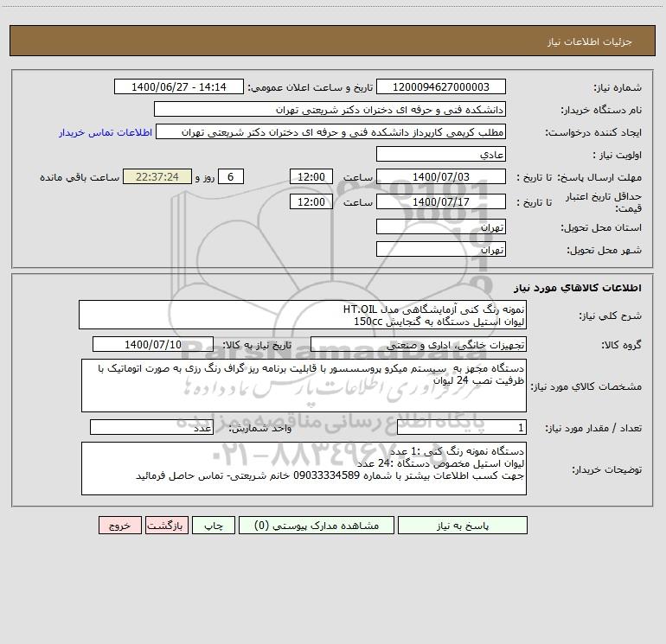Open اطلاعات تماس خریدار link

pyautogui.click(x=106, y=132)
